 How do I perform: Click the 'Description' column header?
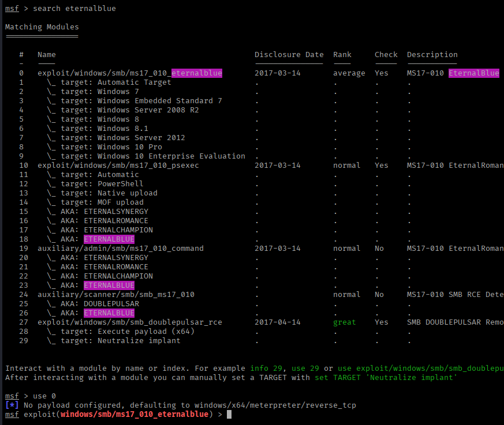(432, 55)
